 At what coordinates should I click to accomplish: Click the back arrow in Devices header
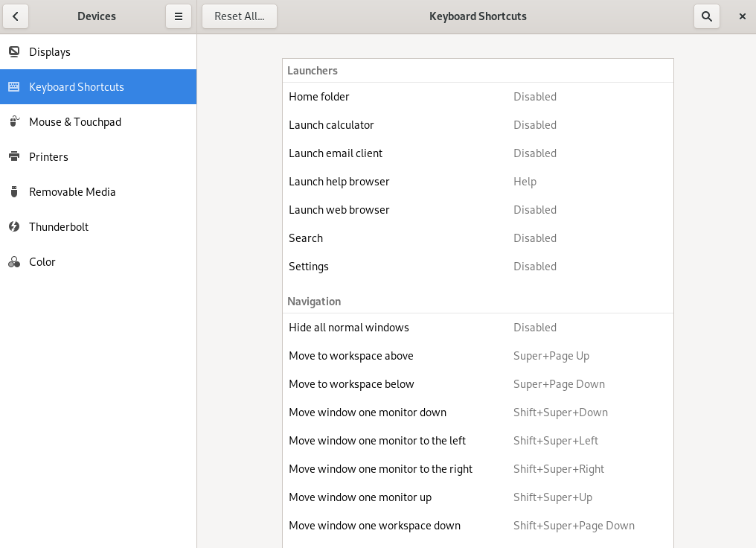(x=16, y=16)
